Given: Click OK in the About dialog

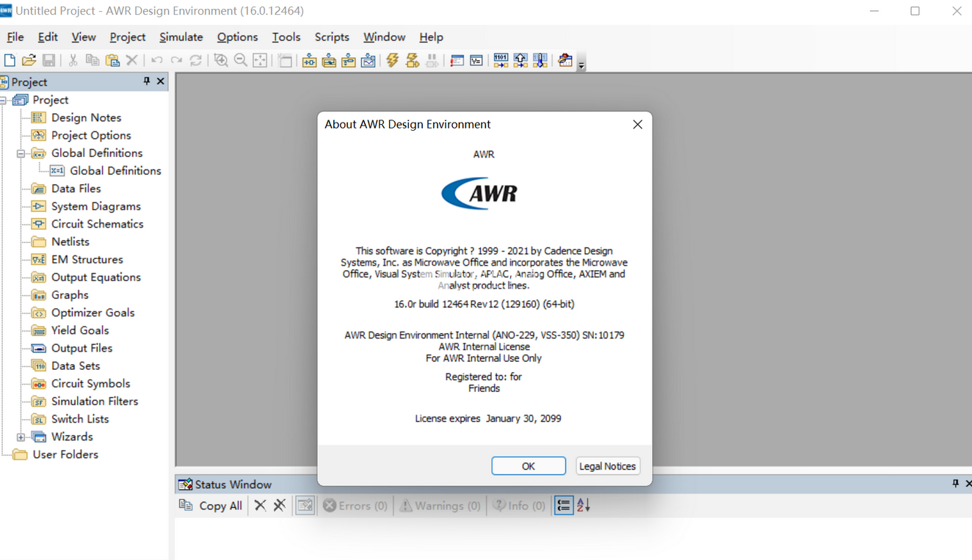Looking at the screenshot, I should point(529,466).
